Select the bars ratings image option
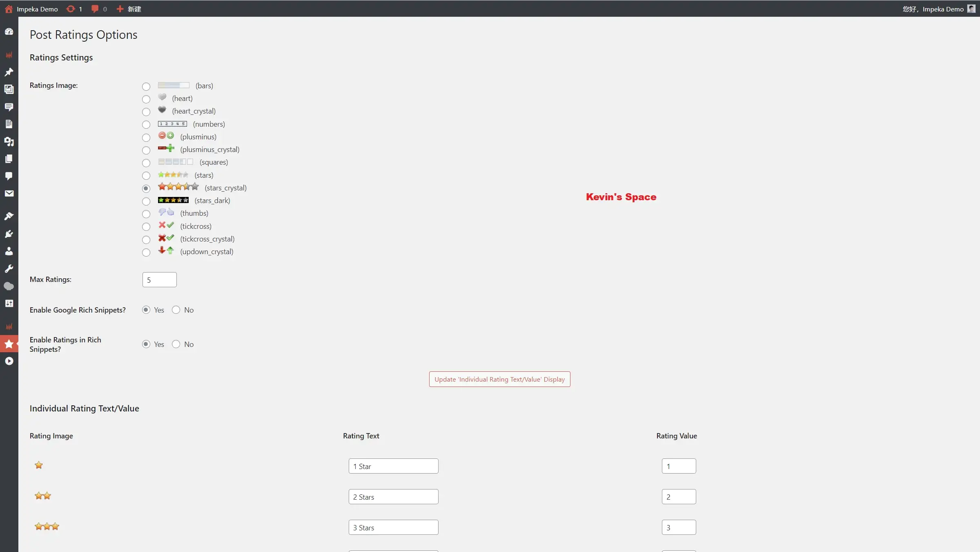 146,86
